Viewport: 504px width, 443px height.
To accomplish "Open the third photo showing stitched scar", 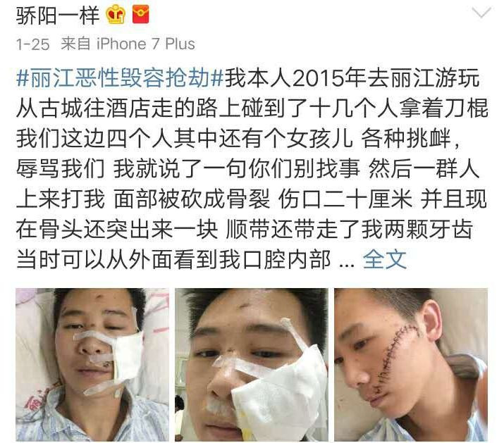I will click(411, 365).
